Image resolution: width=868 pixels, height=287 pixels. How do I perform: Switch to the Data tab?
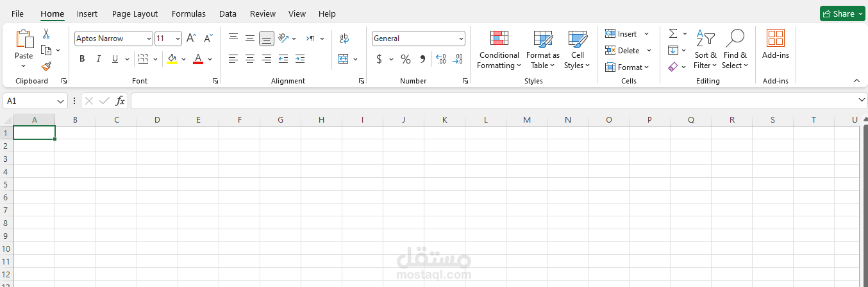point(228,13)
